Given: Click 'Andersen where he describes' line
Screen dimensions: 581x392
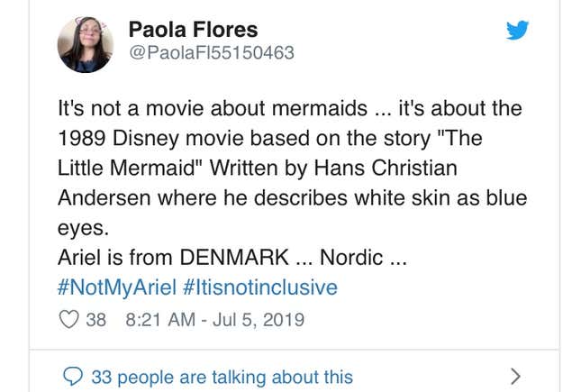Looking at the screenshot, I should pyautogui.click(x=293, y=197).
